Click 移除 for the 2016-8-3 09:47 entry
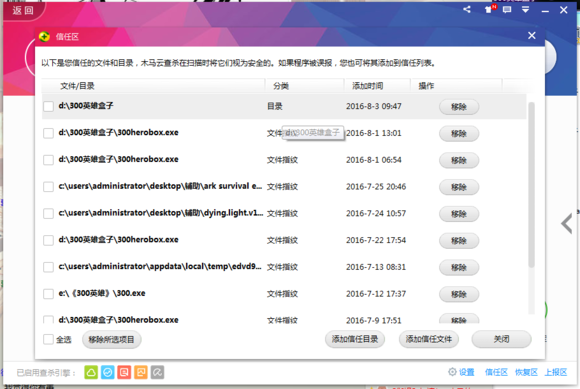The image size is (580, 389). pos(459,107)
